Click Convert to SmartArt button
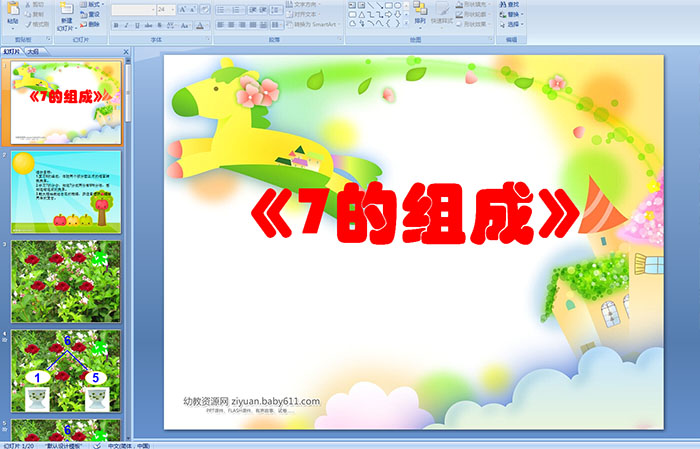This screenshot has height=449, width=700. (x=313, y=25)
